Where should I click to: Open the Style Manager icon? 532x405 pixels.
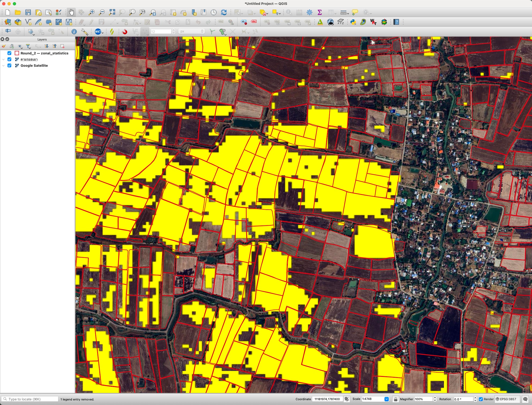pos(59,12)
